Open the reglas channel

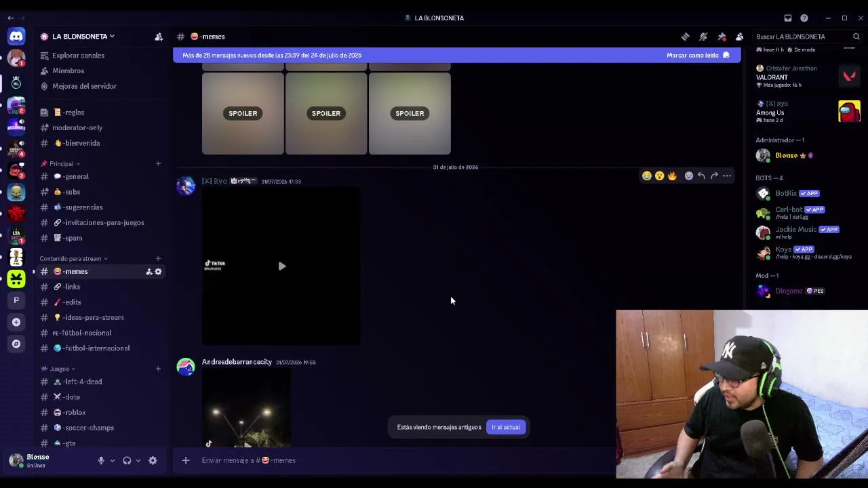pyautogui.click(x=102, y=113)
